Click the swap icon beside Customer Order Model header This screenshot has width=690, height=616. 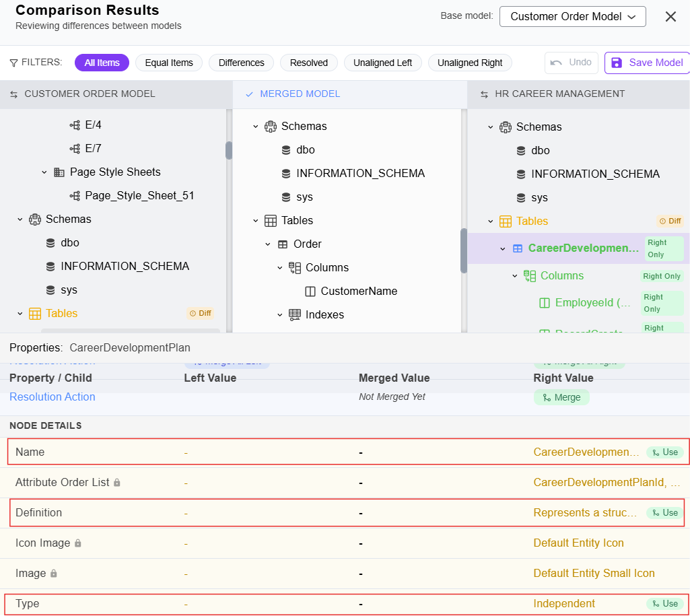tap(14, 94)
